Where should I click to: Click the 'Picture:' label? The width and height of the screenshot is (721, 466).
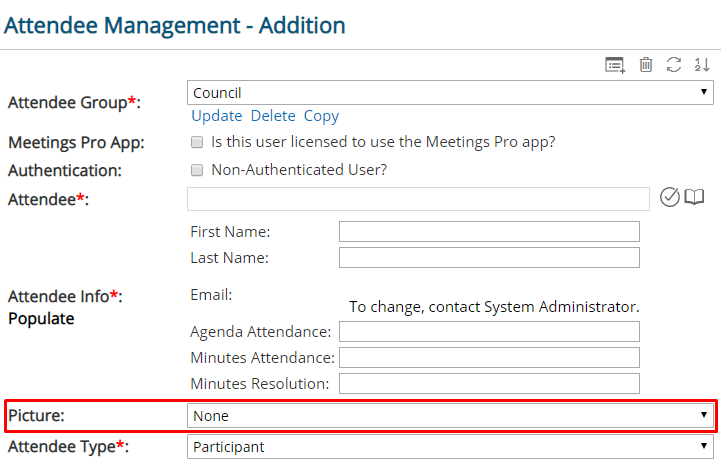click(36, 415)
